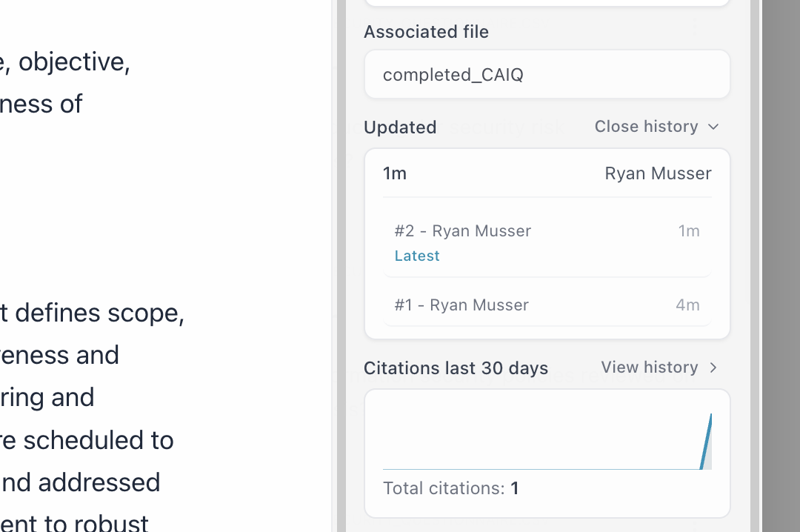Click the citations chart spike
The image size is (800, 532).
(x=704, y=441)
